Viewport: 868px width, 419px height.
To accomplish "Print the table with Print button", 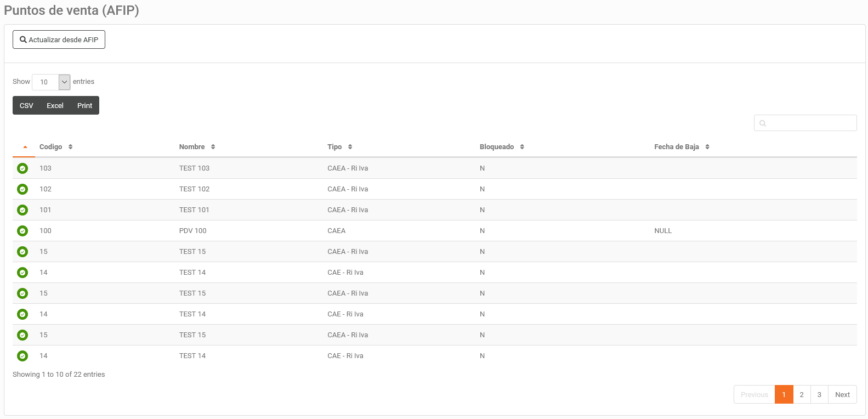I will coord(84,106).
